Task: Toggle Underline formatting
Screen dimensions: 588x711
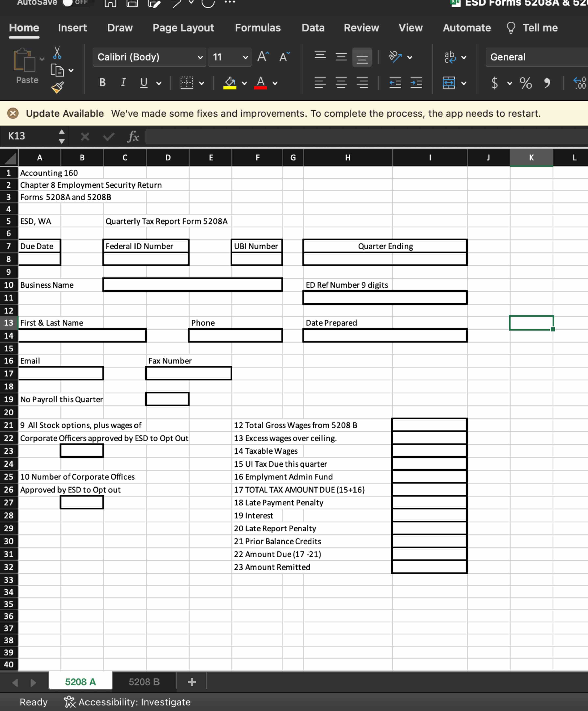Action: (144, 83)
